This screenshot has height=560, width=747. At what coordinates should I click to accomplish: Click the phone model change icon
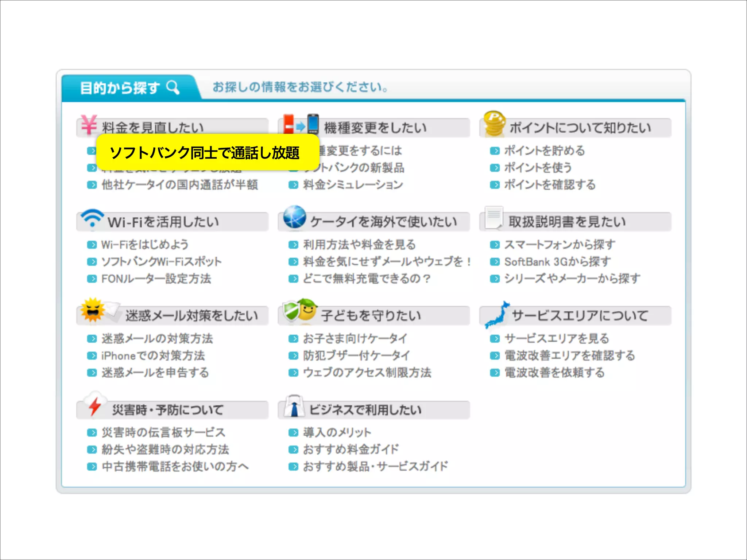(x=301, y=125)
